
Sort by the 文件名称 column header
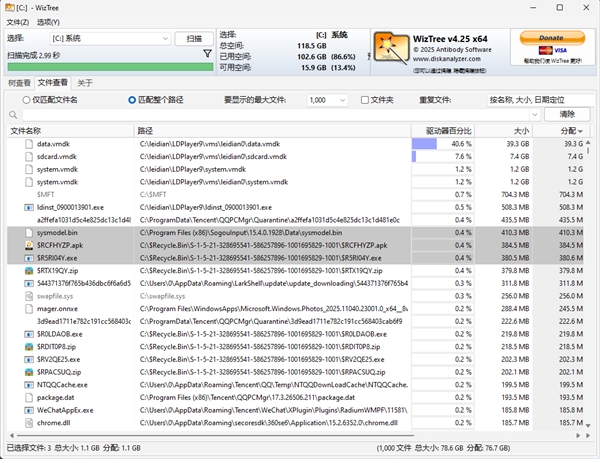coord(70,131)
